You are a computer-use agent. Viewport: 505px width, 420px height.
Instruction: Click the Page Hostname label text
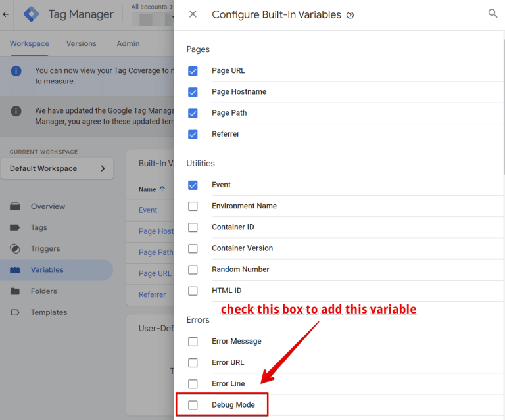239,92
